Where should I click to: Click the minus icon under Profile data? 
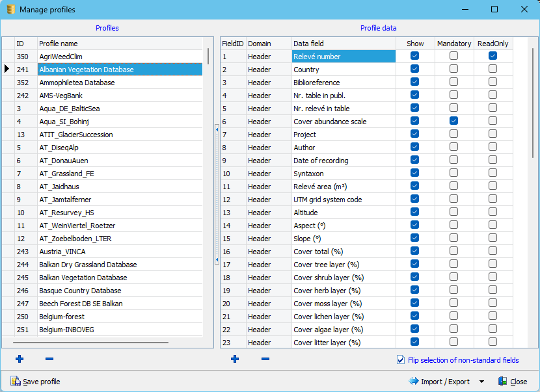click(265, 359)
